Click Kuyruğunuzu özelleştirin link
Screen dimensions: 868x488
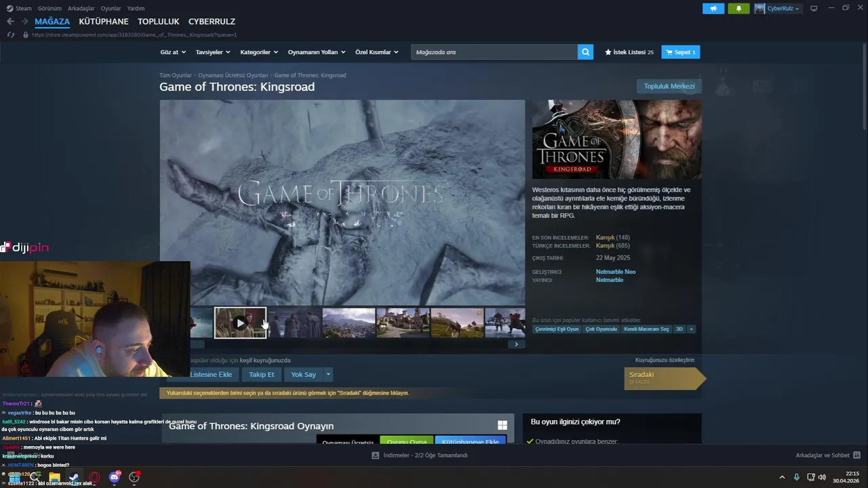(x=665, y=360)
